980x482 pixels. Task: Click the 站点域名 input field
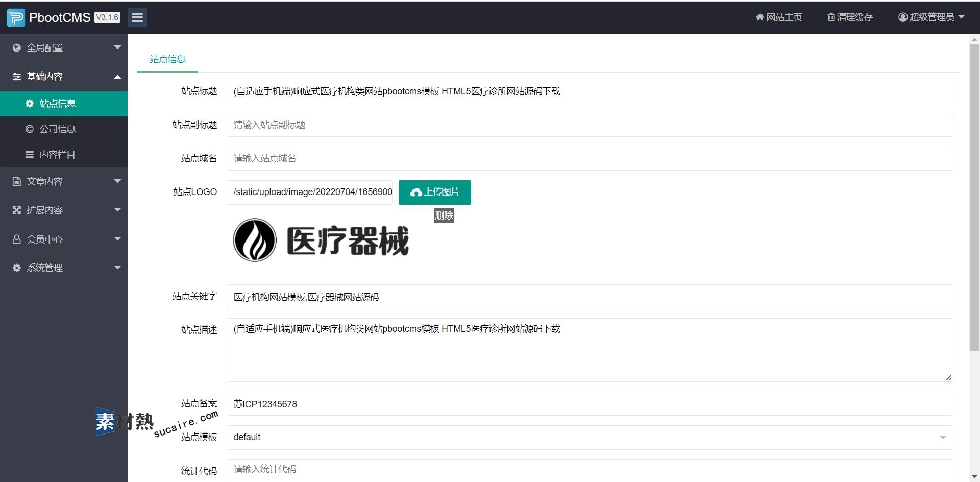tap(590, 158)
